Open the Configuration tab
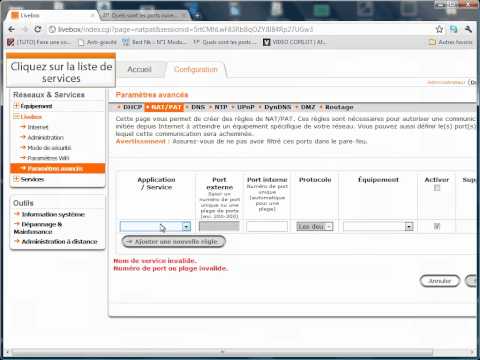 pos(196,69)
